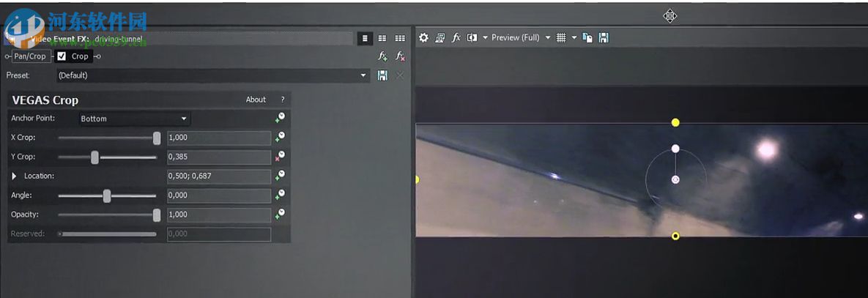Click the add plug-in chain fx icon

(x=382, y=56)
